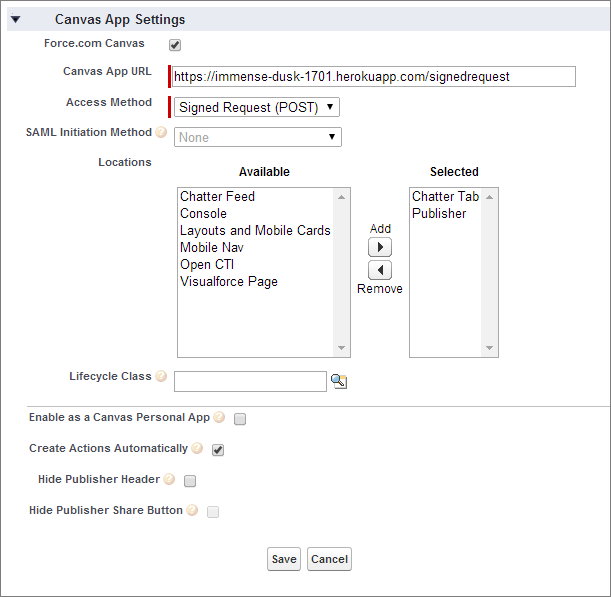Open the Access Method dropdown
The image size is (611, 597).
257,107
